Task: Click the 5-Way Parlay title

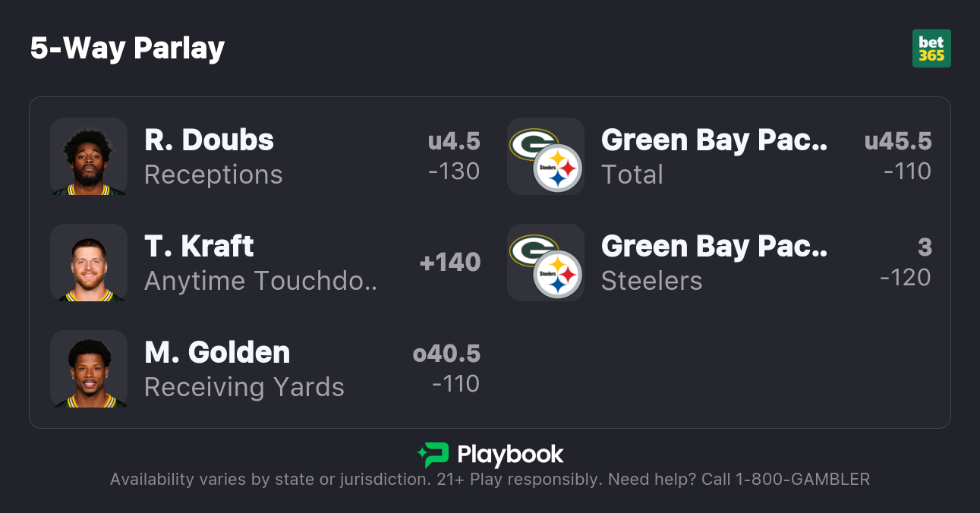Action: tap(128, 49)
